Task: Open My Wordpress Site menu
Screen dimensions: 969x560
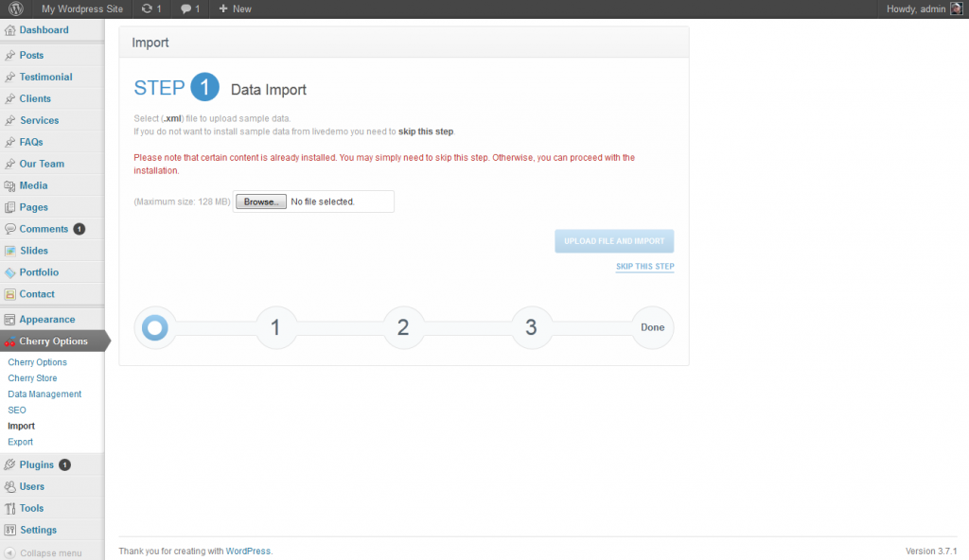Action: (x=82, y=9)
